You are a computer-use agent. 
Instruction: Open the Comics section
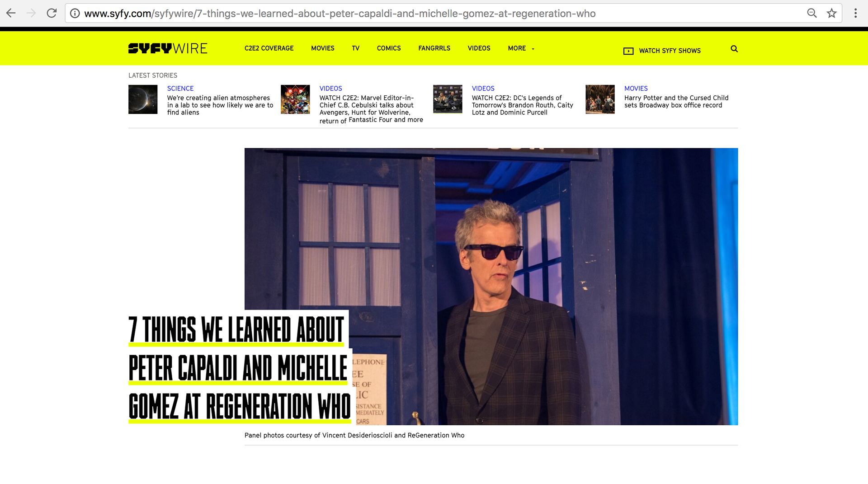[389, 48]
